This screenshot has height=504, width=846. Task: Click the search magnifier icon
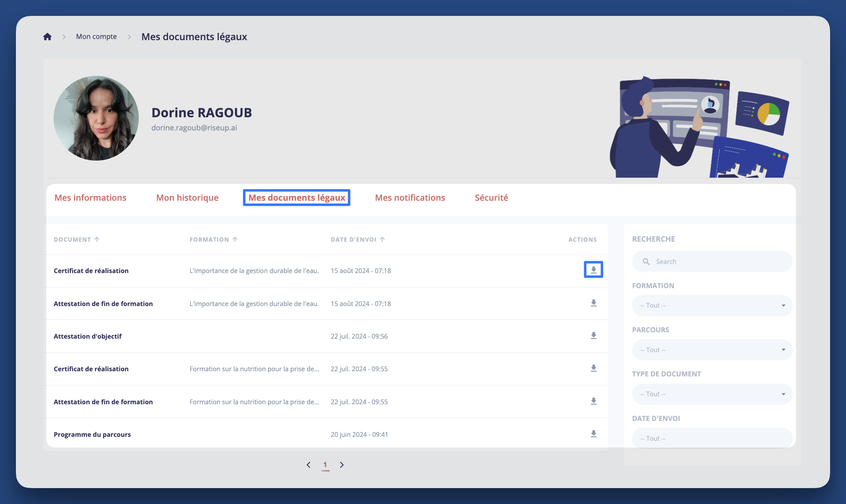646,262
